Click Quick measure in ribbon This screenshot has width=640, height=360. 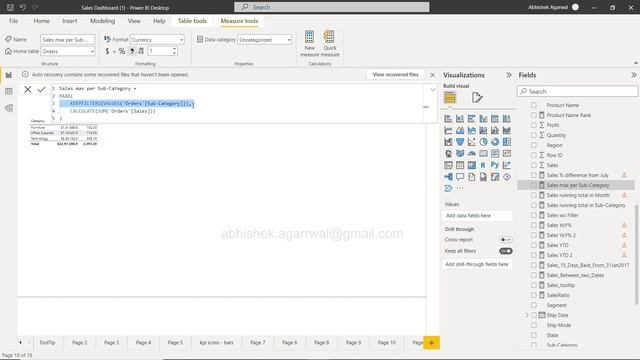click(330, 43)
